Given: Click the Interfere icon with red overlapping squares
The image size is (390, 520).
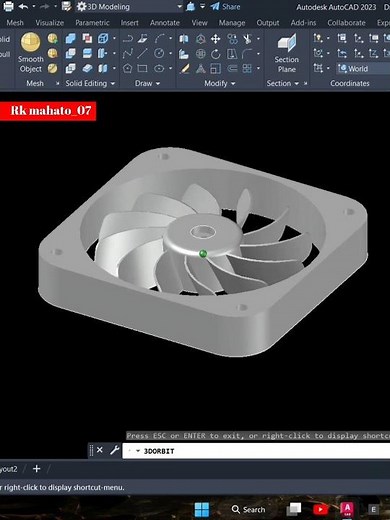Looking at the screenshot, I should (87, 39).
